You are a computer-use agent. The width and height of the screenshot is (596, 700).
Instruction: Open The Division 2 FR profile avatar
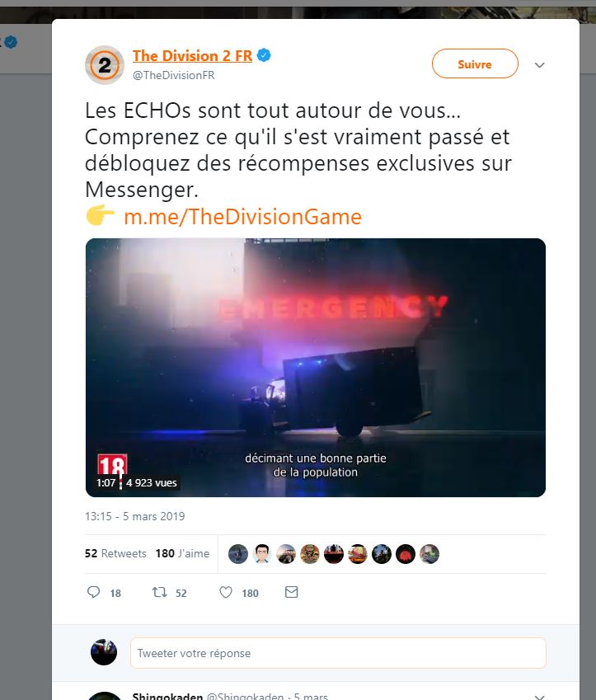(x=105, y=65)
